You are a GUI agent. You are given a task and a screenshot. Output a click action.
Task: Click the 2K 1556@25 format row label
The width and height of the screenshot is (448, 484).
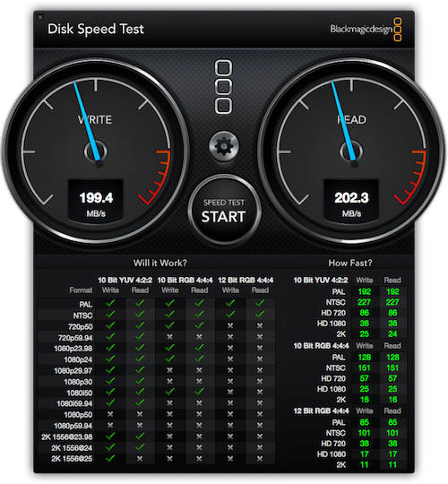pyautogui.click(x=72, y=459)
